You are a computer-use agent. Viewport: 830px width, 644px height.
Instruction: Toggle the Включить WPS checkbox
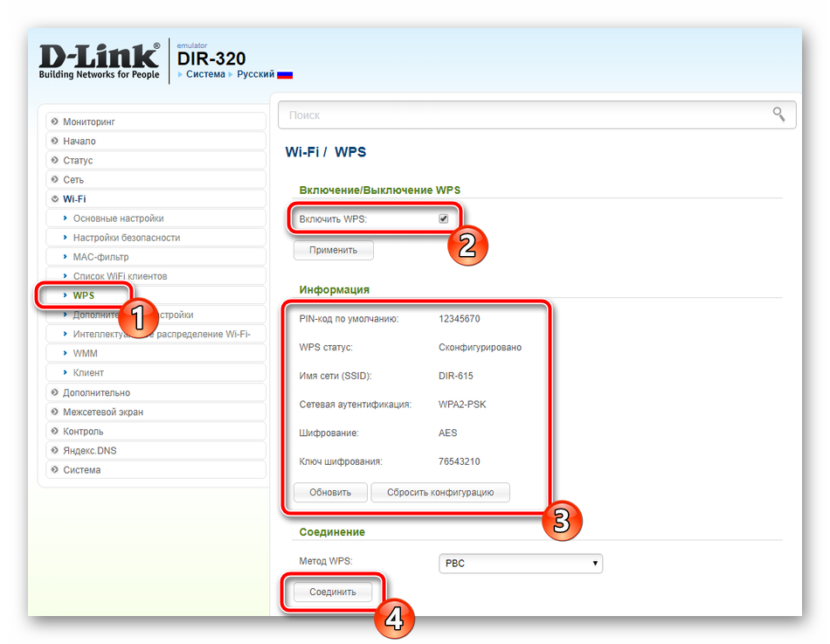click(x=444, y=218)
